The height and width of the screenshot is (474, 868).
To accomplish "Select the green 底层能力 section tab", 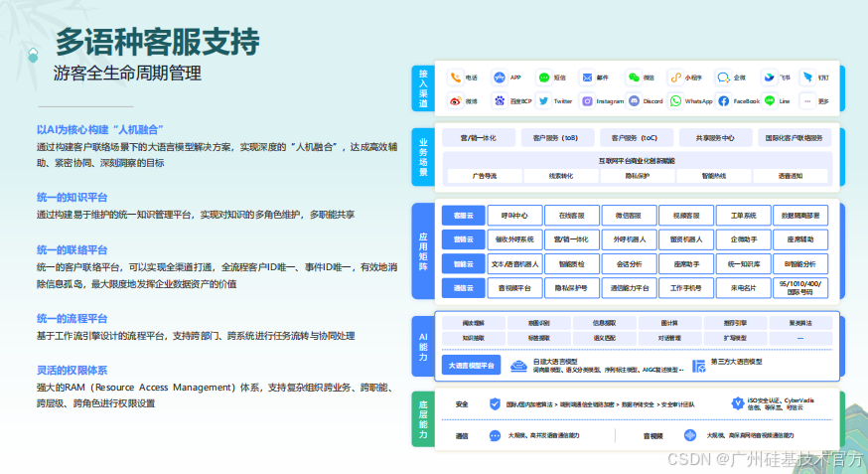I will pos(423,419).
